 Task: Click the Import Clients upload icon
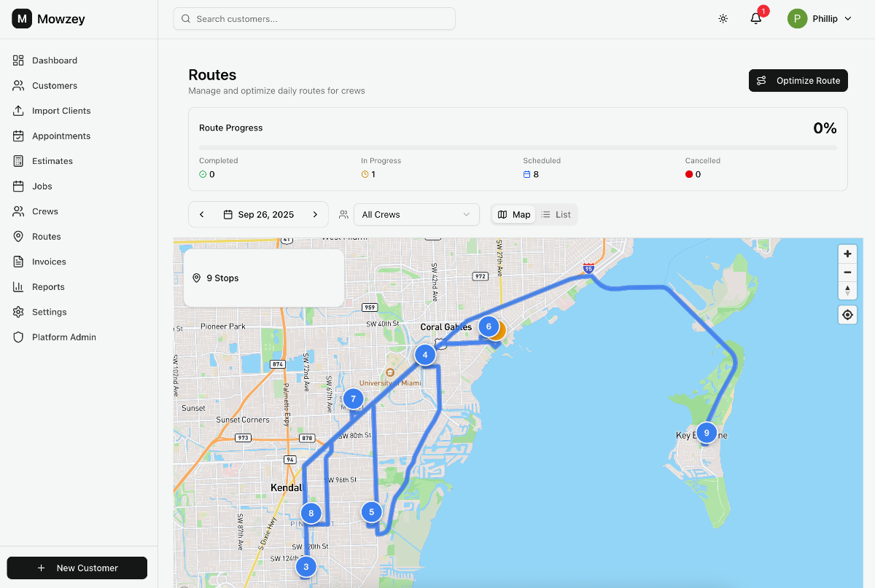19,110
